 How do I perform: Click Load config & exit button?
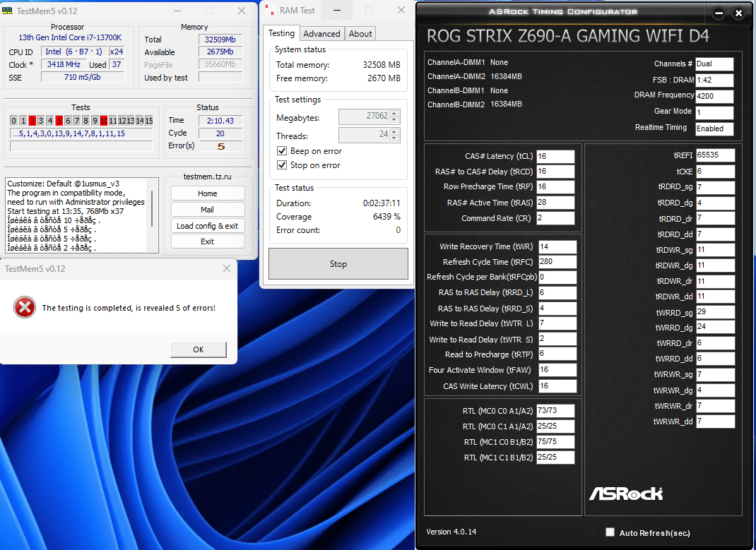click(x=207, y=226)
